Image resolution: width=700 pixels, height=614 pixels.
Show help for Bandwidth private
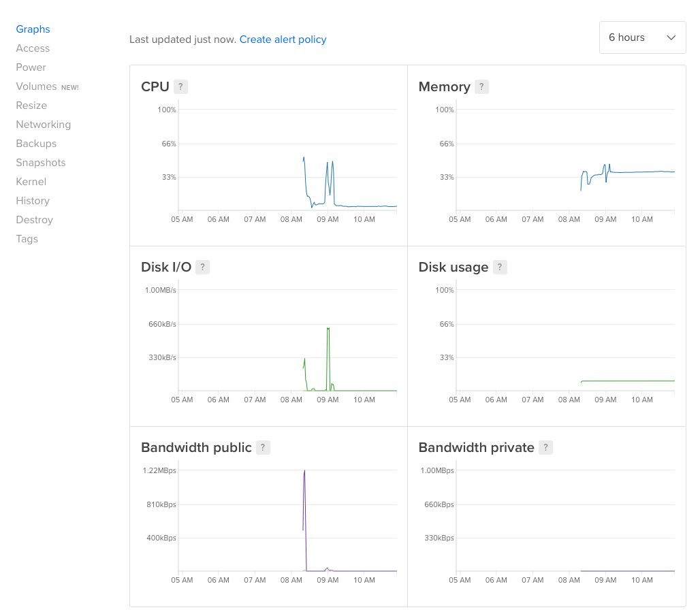[545, 447]
